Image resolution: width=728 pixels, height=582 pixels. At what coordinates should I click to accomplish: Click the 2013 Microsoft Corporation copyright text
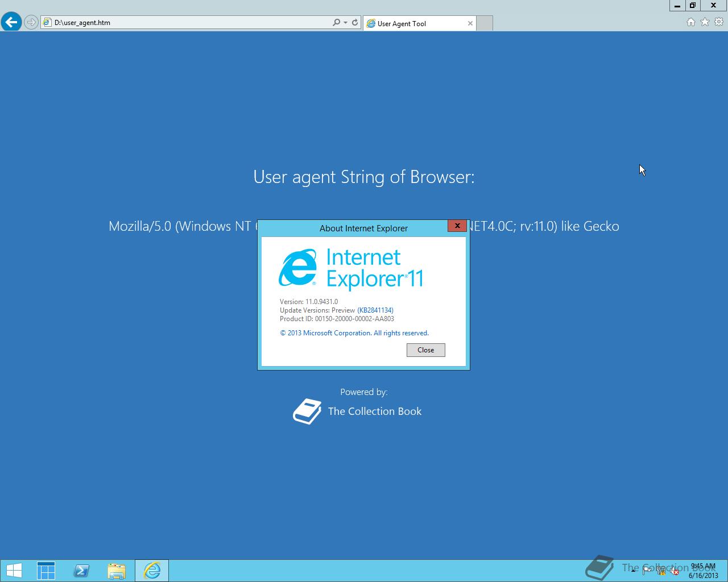354,333
